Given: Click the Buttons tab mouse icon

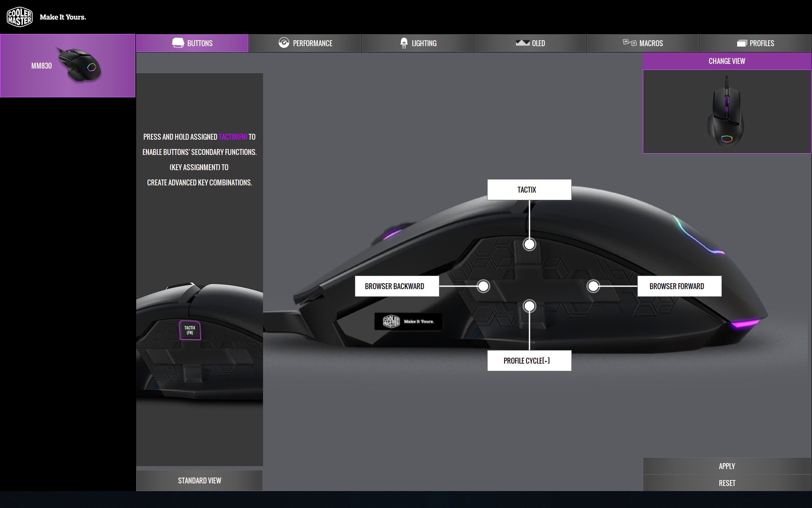Looking at the screenshot, I should [x=178, y=43].
